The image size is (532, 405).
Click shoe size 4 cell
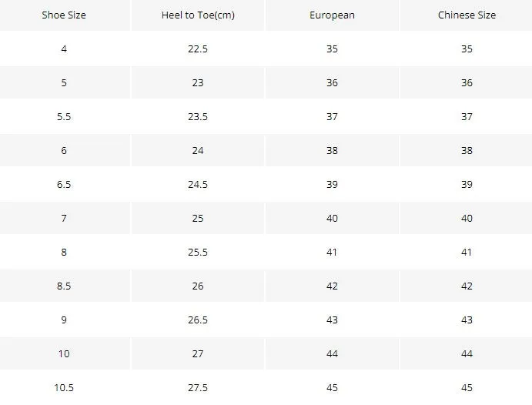point(64,49)
